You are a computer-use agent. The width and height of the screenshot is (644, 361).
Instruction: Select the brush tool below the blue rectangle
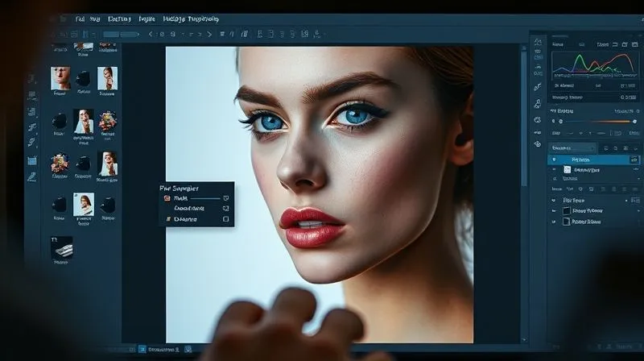pyautogui.click(x=31, y=176)
